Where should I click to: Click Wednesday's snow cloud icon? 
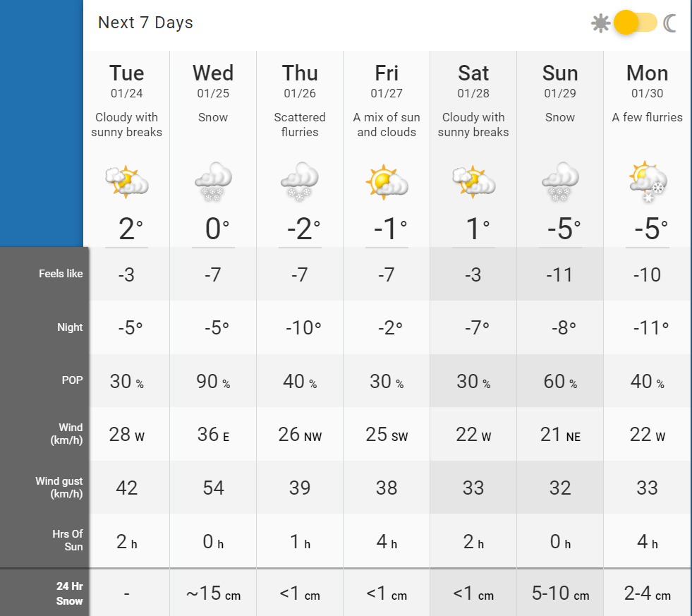point(214,181)
